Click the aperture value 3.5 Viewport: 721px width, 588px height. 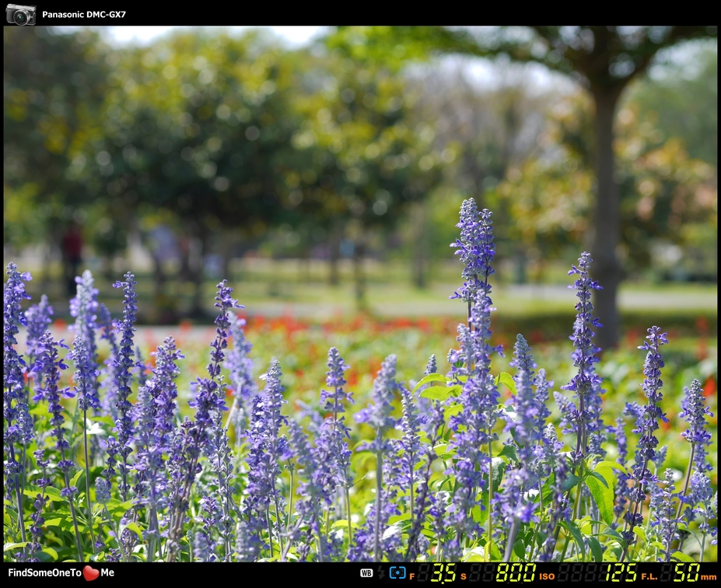pos(444,572)
